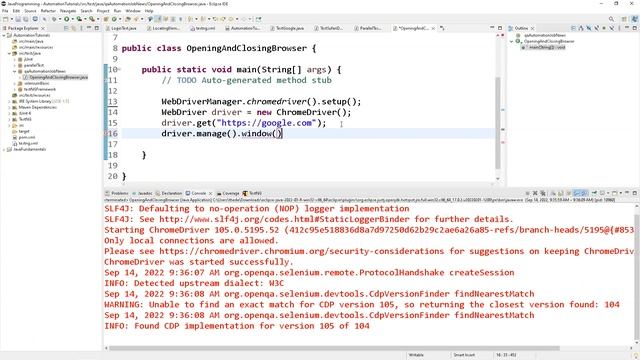The image size is (640, 360).
Task: Open the Run menu
Action: (117, 11)
